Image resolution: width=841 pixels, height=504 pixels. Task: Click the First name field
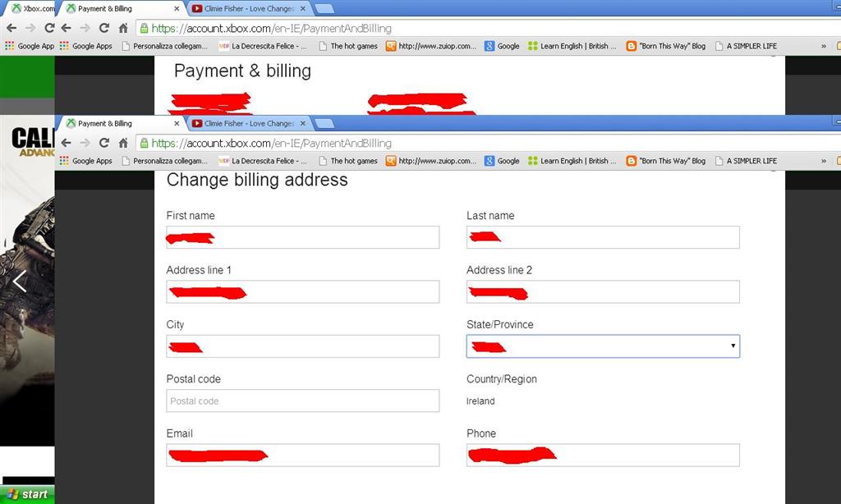(x=302, y=237)
